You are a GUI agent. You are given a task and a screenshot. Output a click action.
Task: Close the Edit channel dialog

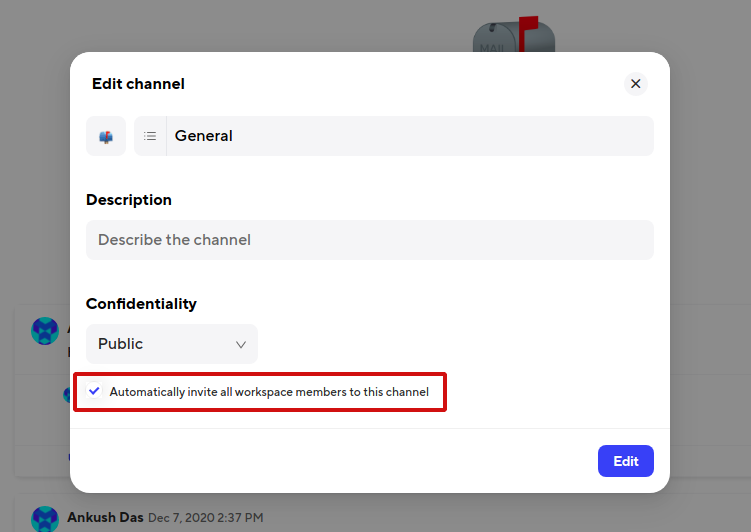pos(635,84)
